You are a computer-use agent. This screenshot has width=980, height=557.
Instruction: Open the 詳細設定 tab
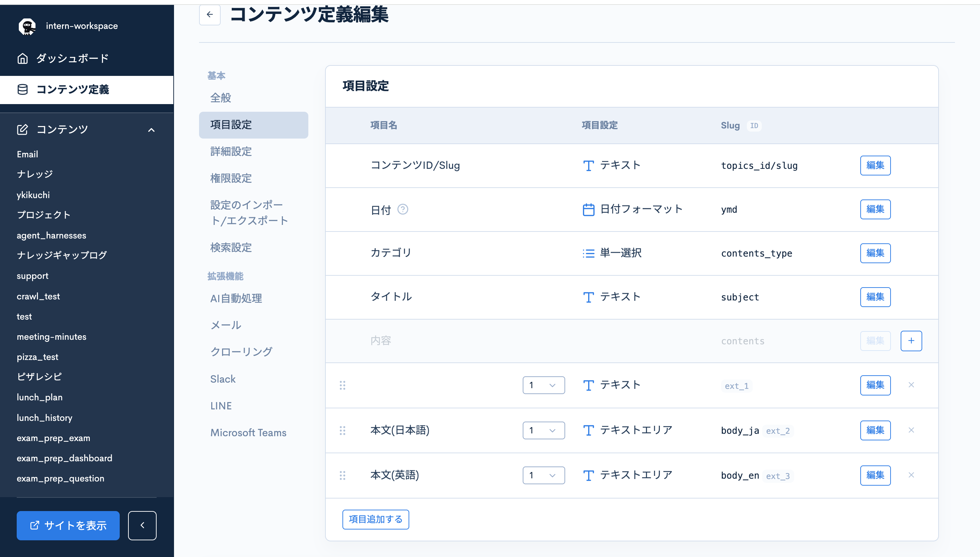[253, 151]
